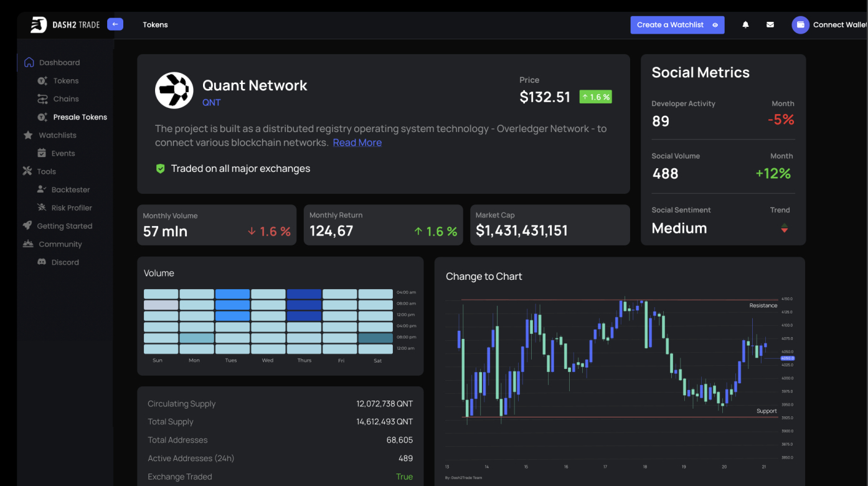Open the mail messages icon
Image resolution: width=868 pixels, height=486 pixels.
click(x=770, y=25)
